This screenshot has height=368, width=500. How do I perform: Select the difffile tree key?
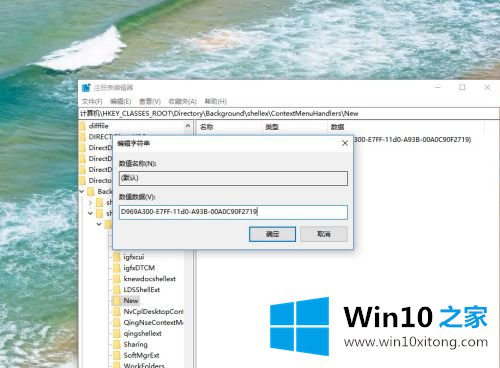[98, 126]
